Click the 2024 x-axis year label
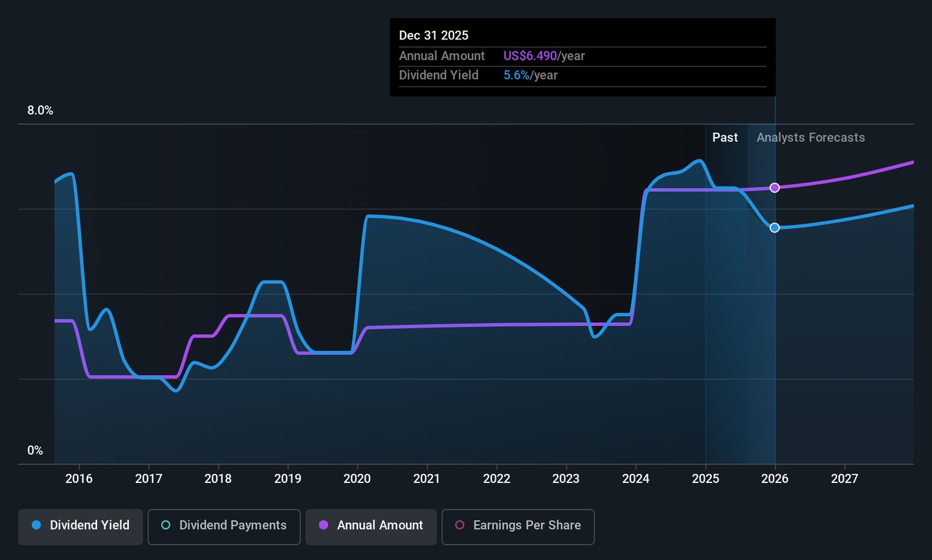The width and height of the screenshot is (932, 560). coord(636,479)
